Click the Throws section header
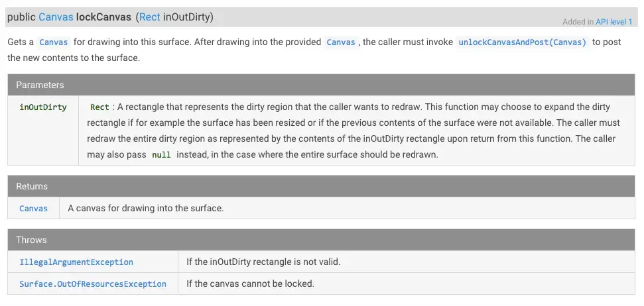644x306 pixels. click(31, 240)
